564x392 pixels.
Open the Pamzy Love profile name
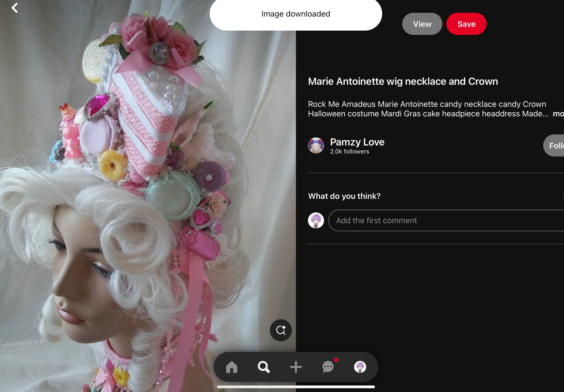[x=357, y=142]
